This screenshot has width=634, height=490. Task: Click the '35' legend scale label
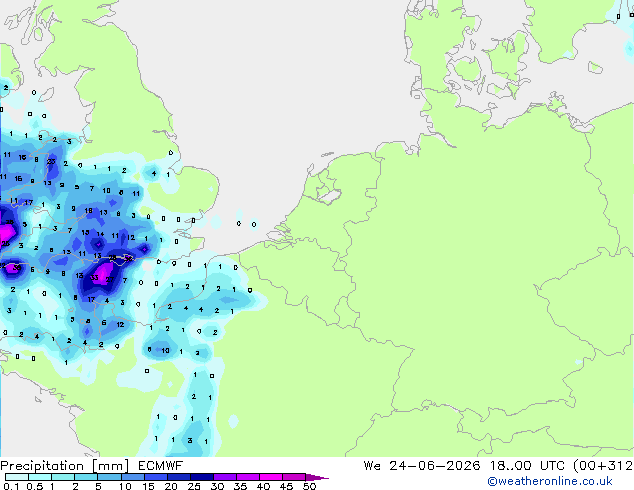(240, 486)
